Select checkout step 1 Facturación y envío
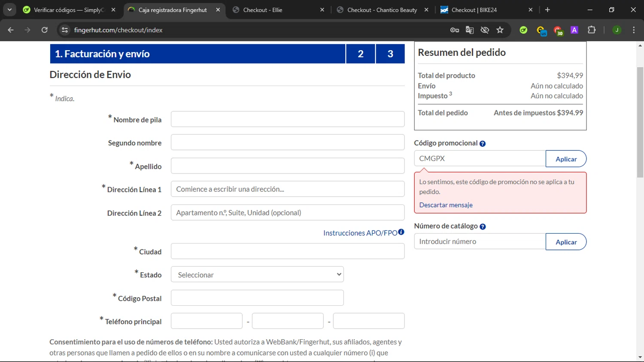 (197, 54)
